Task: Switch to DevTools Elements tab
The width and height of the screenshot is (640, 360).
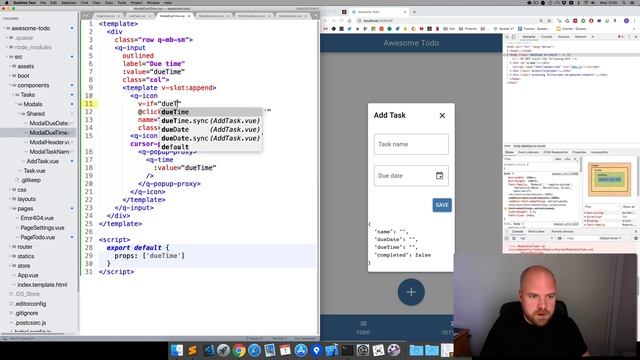Action: click(529, 37)
